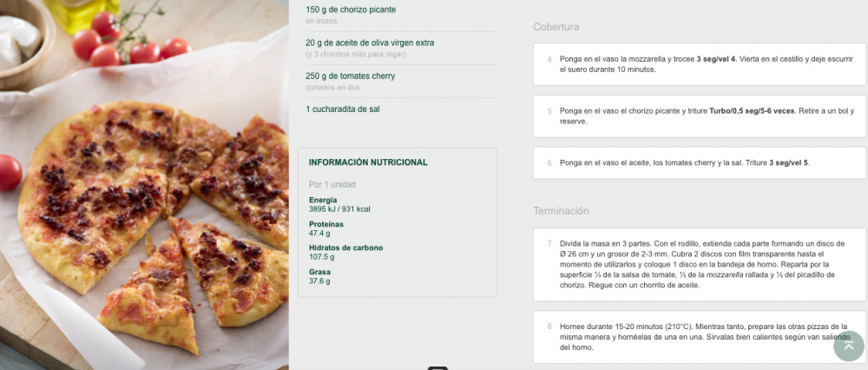The image size is (868, 370).
Task: Select the '150 g de chorizo picante' ingredient
Action: point(351,10)
